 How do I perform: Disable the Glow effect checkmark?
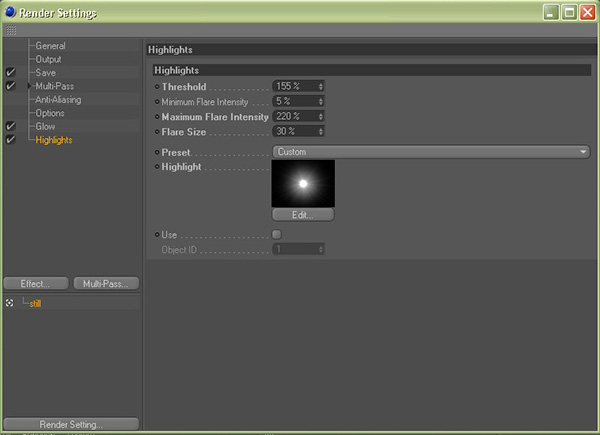pos(10,127)
